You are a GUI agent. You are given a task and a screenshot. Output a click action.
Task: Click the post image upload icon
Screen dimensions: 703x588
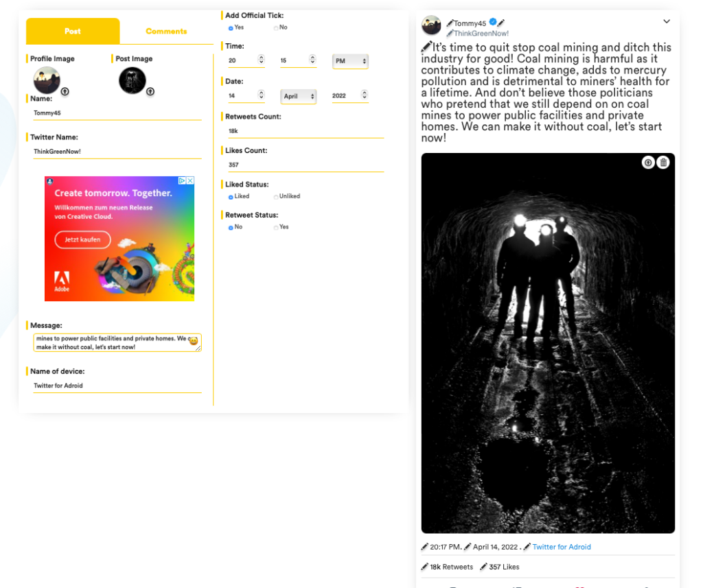[x=150, y=91]
